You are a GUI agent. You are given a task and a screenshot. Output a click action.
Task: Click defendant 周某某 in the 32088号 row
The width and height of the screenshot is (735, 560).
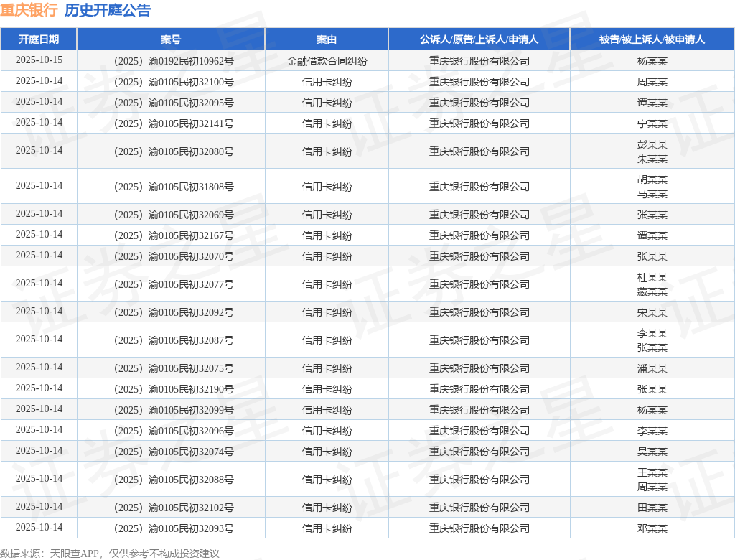click(x=652, y=487)
